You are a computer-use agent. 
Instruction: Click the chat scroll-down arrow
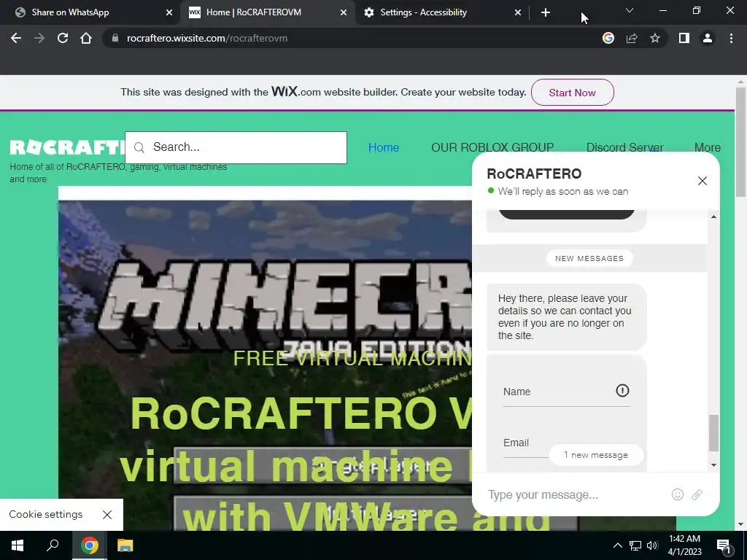(713, 465)
